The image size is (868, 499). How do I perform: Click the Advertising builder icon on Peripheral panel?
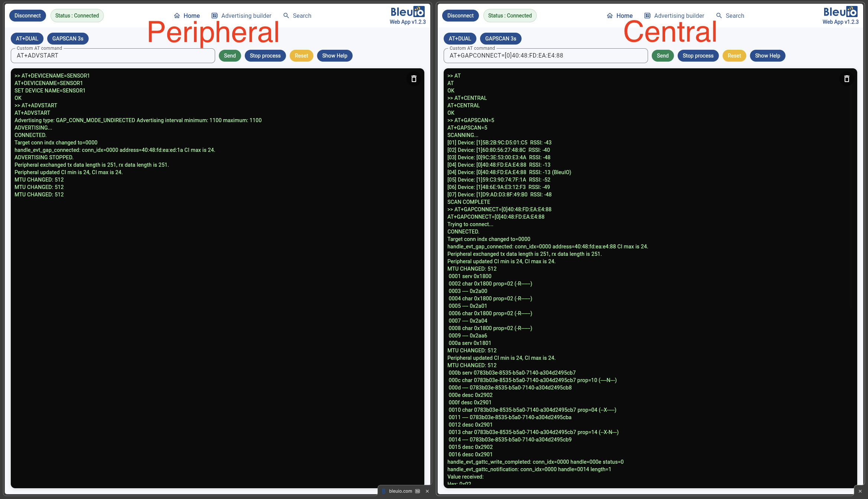(x=214, y=16)
